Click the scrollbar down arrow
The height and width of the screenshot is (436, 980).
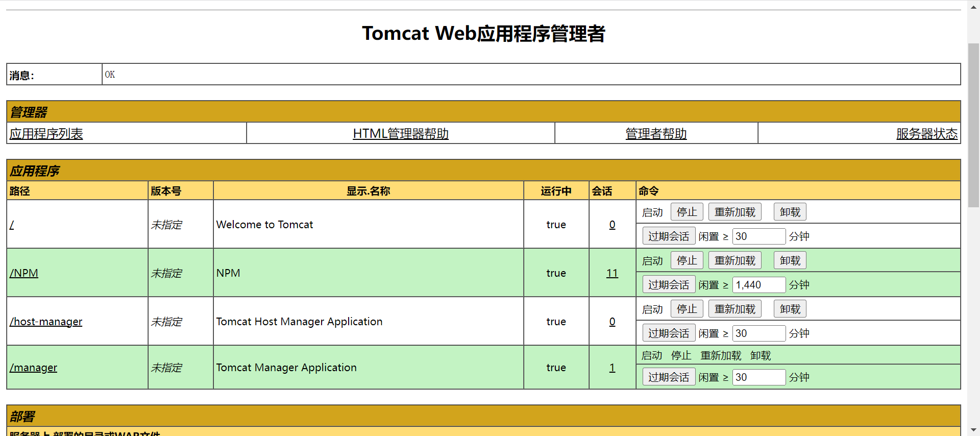pos(973,430)
